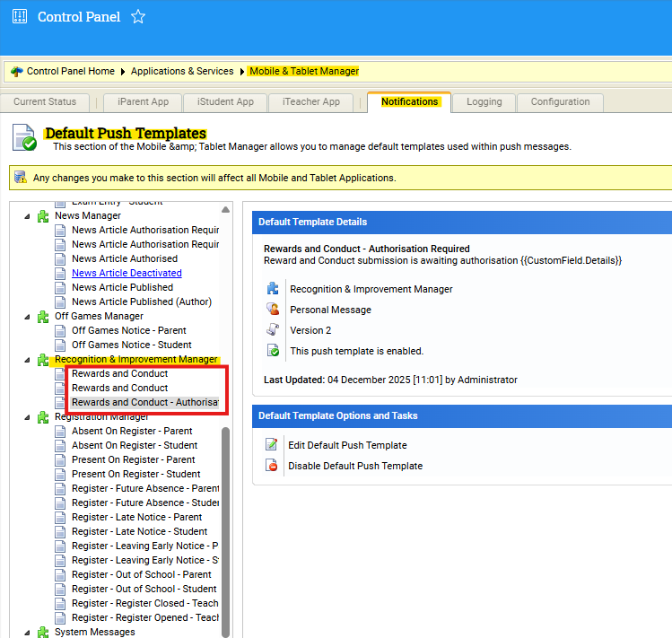
Task: Select Present On Register - Parent template
Action: tap(134, 459)
